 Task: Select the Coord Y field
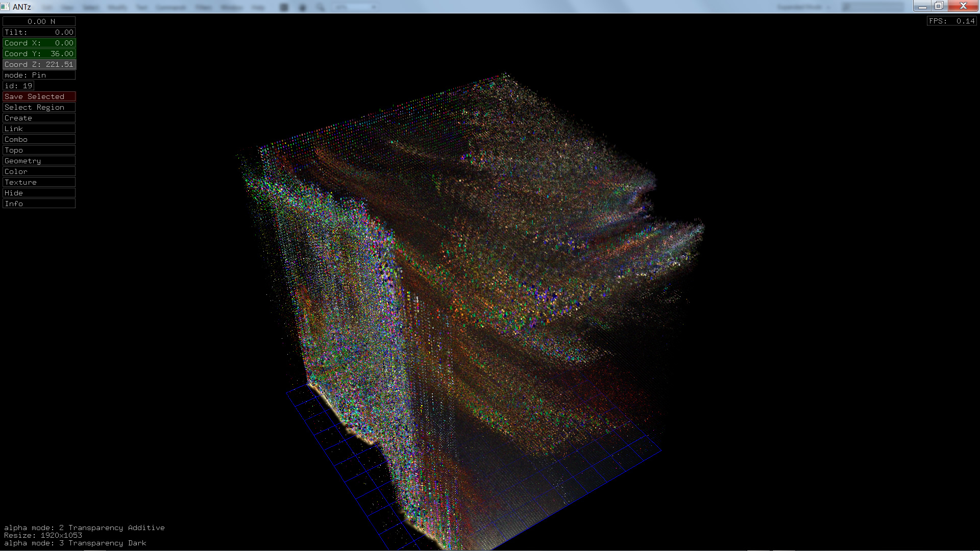39,54
